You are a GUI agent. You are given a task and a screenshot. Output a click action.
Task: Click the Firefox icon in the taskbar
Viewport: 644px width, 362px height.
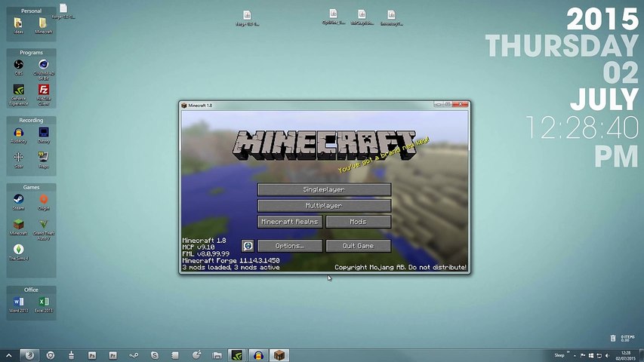click(29, 355)
